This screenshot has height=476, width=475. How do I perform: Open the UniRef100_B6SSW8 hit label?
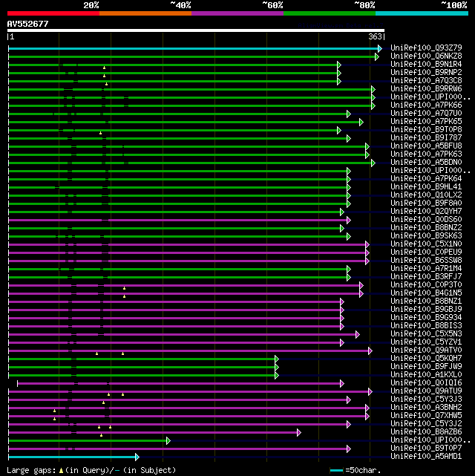click(426, 261)
